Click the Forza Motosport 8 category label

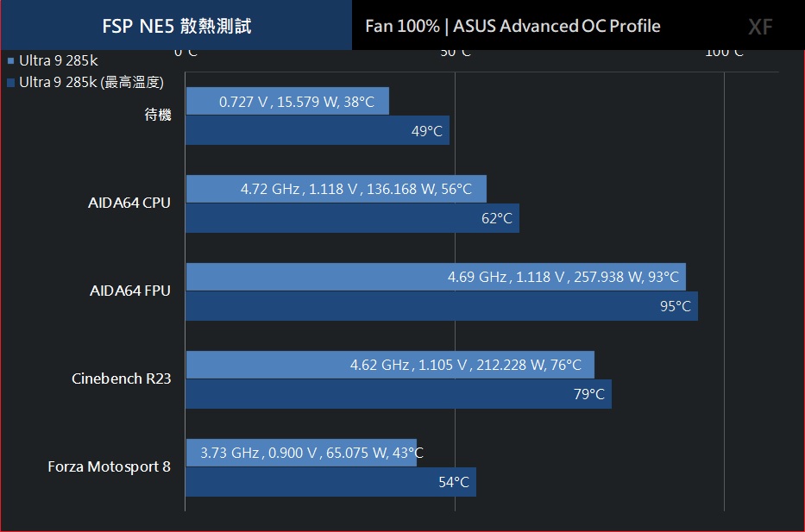click(109, 466)
